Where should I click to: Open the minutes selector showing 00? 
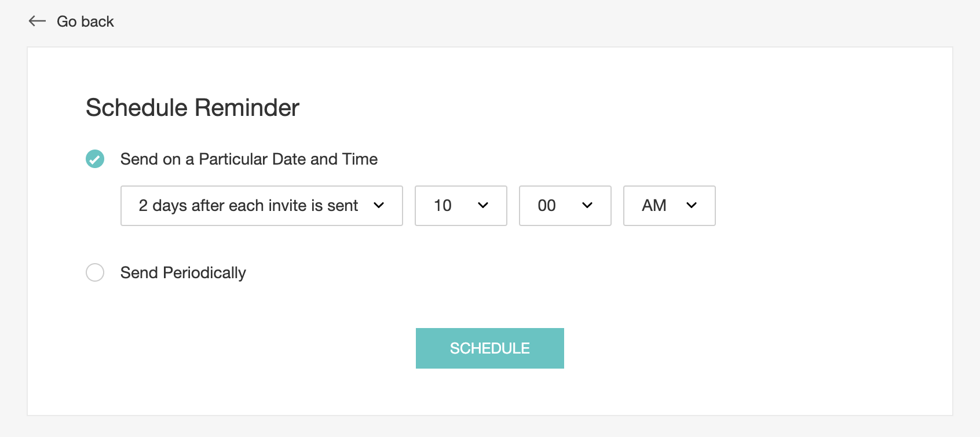565,206
